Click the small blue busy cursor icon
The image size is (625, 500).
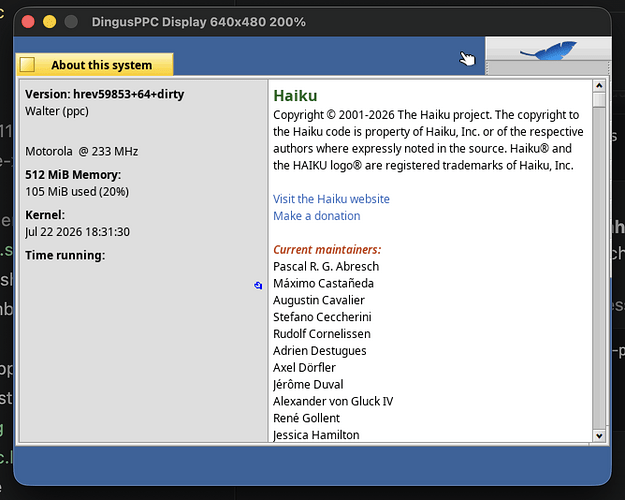tap(258, 285)
